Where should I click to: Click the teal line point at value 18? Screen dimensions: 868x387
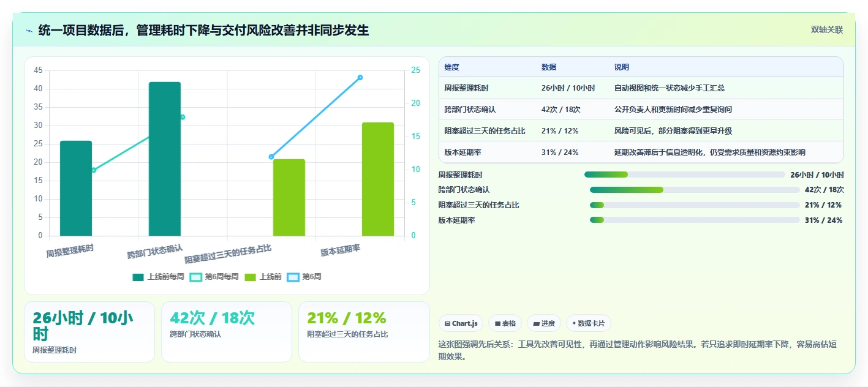point(183,117)
